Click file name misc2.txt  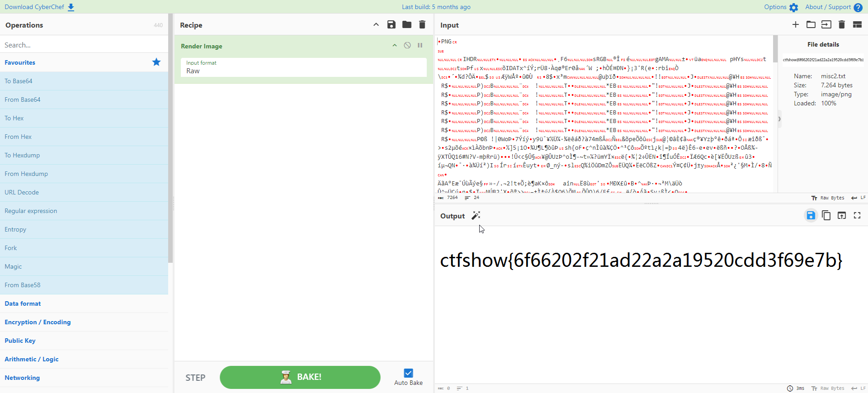point(833,76)
